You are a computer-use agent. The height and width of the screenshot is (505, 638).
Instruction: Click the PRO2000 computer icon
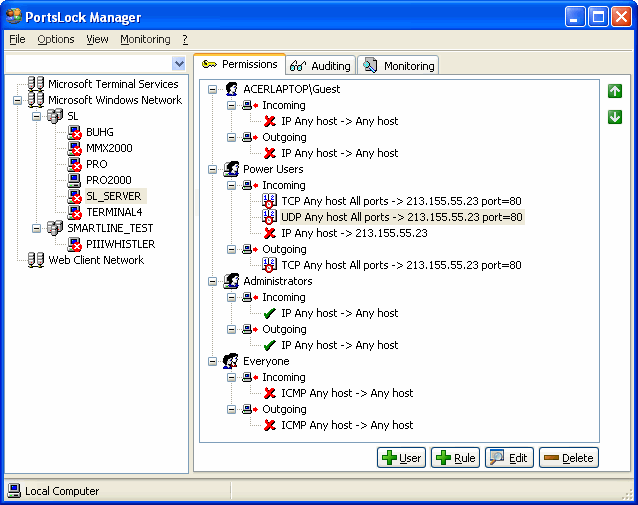pyautogui.click(x=74, y=180)
